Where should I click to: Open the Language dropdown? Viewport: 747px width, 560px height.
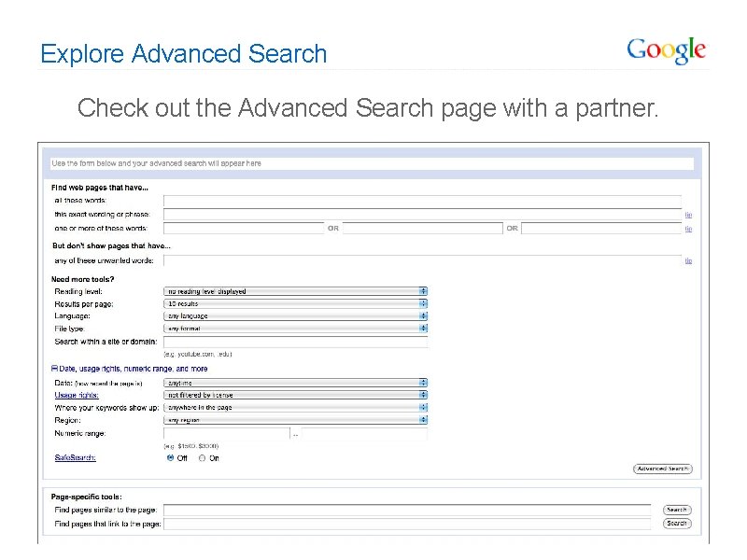(295, 315)
